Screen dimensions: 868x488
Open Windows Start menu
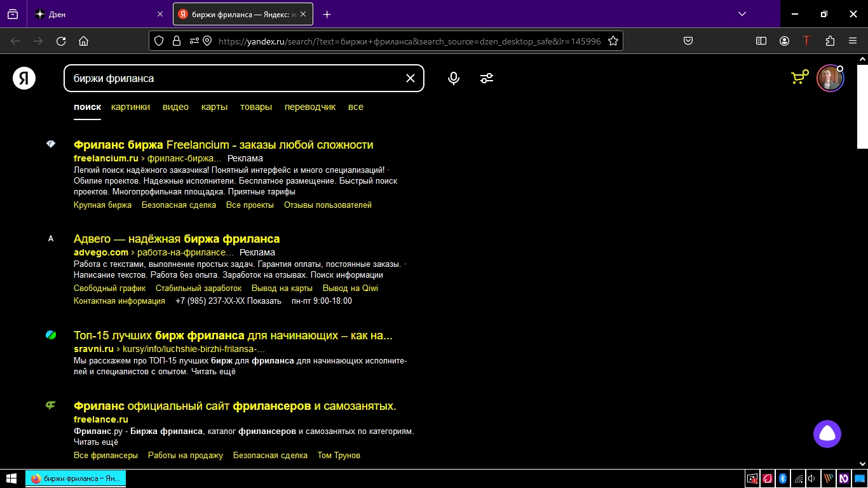(x=11, y=478)
